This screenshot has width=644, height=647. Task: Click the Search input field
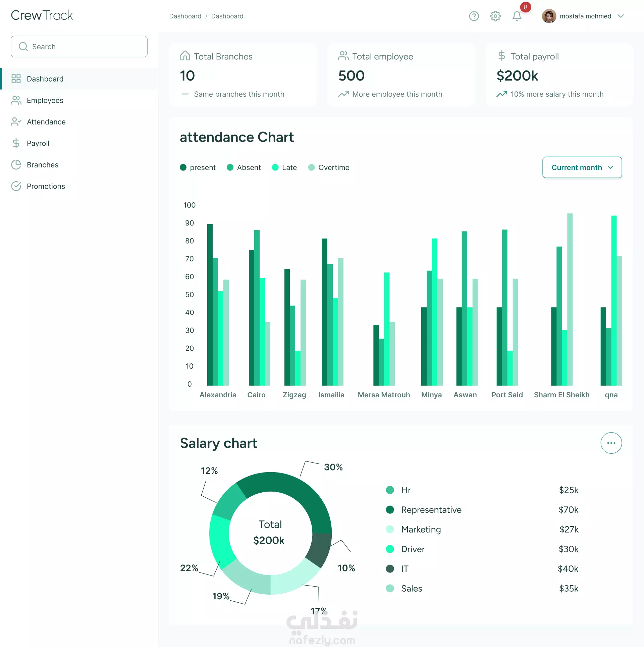pos(79,47)
